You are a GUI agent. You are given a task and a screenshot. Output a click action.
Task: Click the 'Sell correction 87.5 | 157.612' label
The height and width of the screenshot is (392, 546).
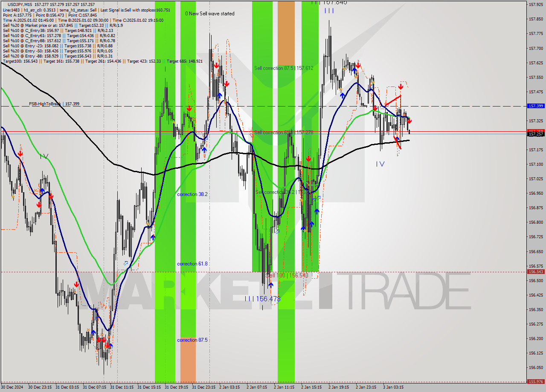tap(284, 68)
